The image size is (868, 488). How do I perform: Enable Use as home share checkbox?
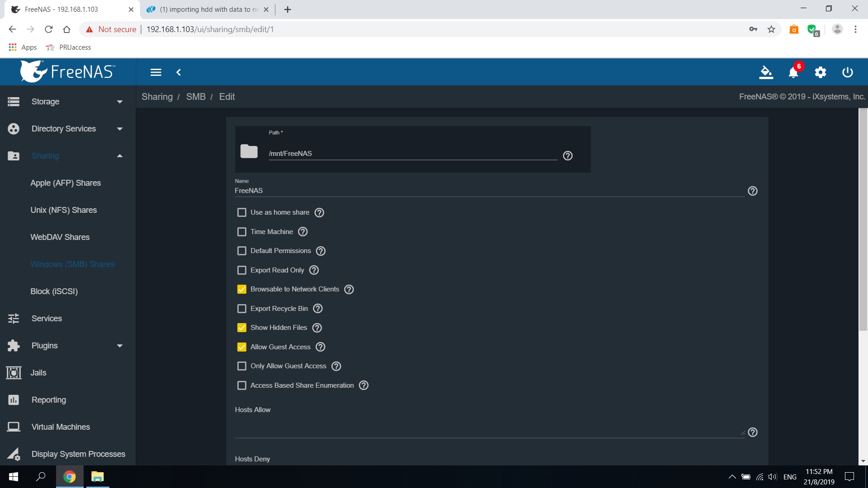point(242,212)
